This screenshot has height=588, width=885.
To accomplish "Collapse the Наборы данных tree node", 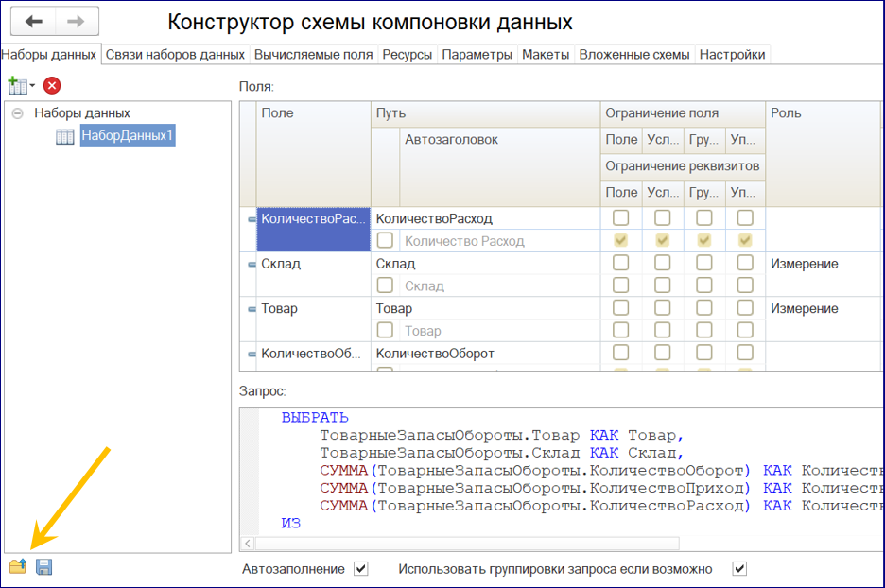I will coord(17,113).
